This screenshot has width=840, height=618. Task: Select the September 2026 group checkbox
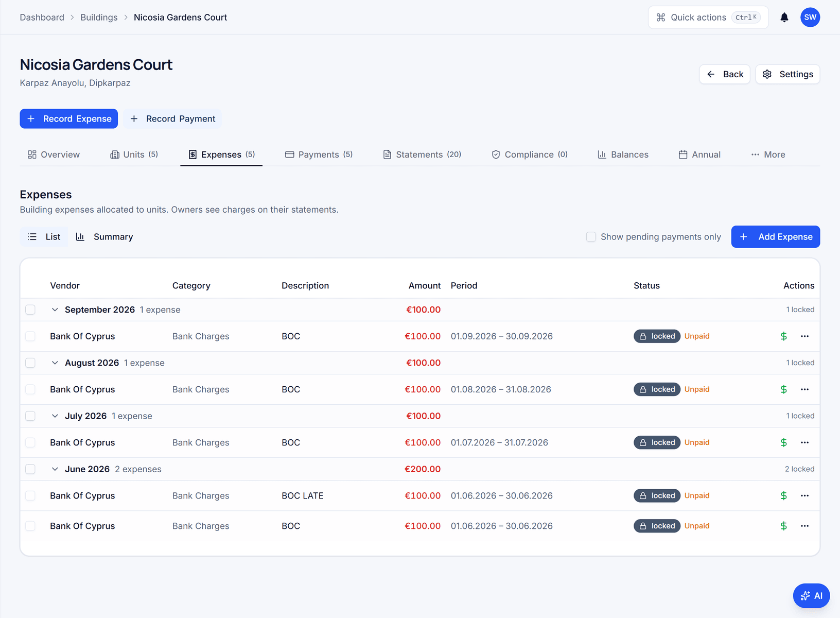point(30,310)
